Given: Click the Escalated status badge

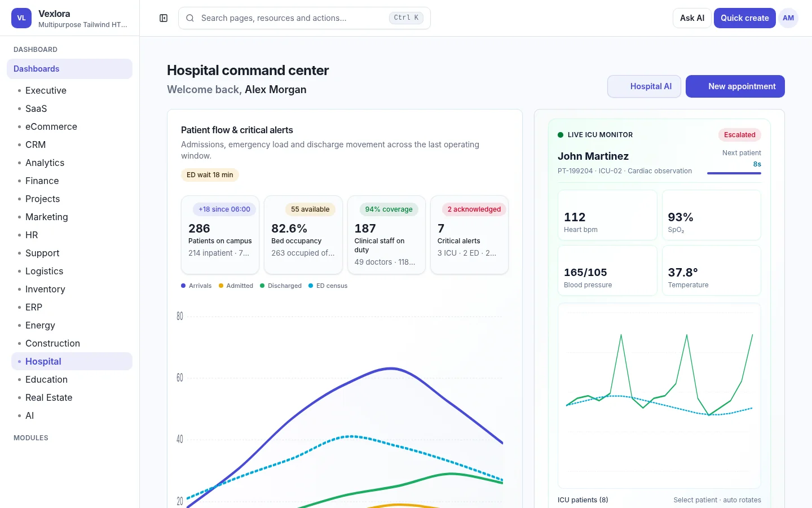Looking at the screenshot, I should 740,135.
